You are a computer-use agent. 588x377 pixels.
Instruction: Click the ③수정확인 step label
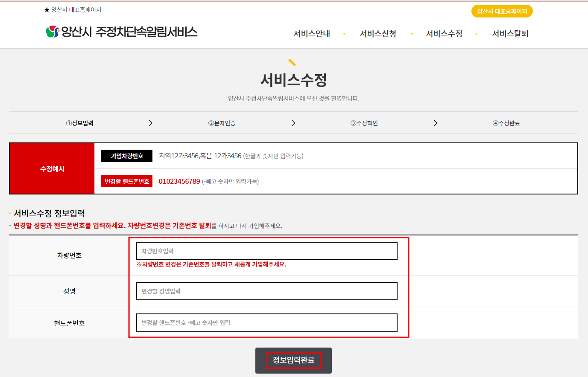(364, 123)
